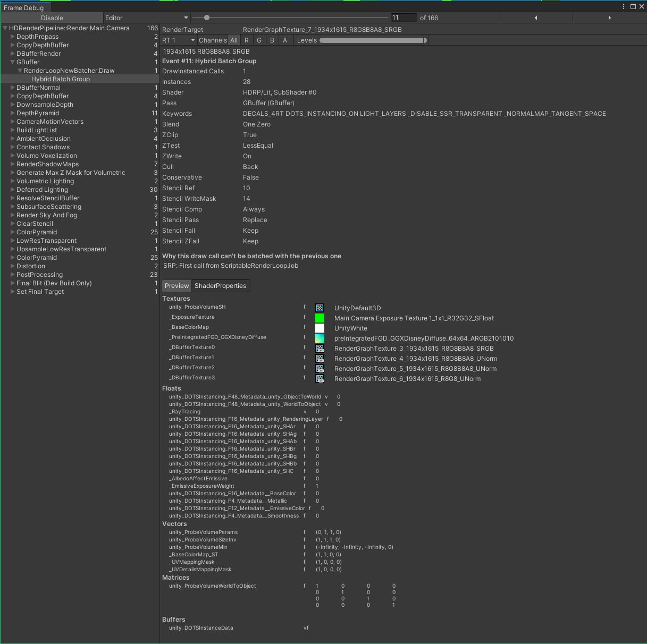
Task: Click the _BaseColorMap UnityWhite texture thumbnail
Action: pos(320,328)
